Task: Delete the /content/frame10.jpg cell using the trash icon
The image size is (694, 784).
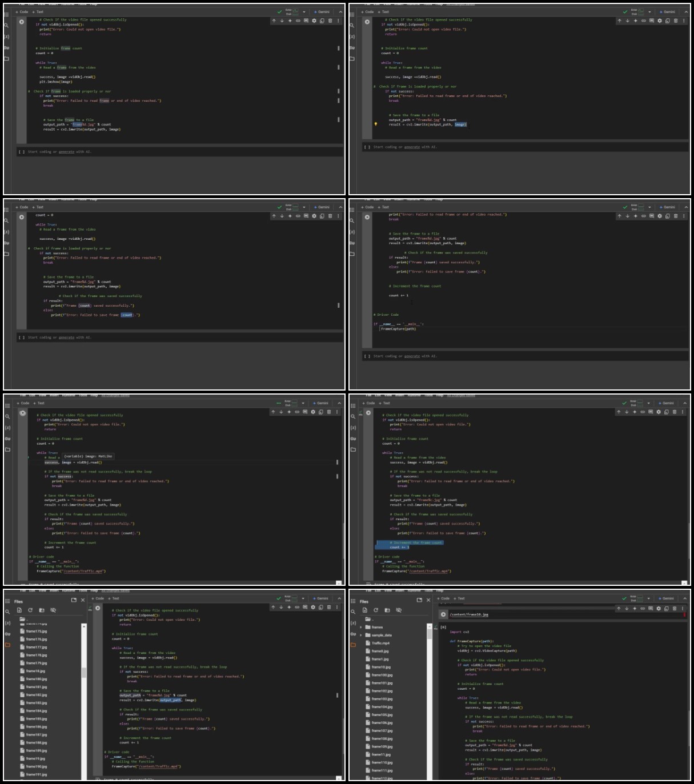Action: pyautogui.click(x=675, y=608)
